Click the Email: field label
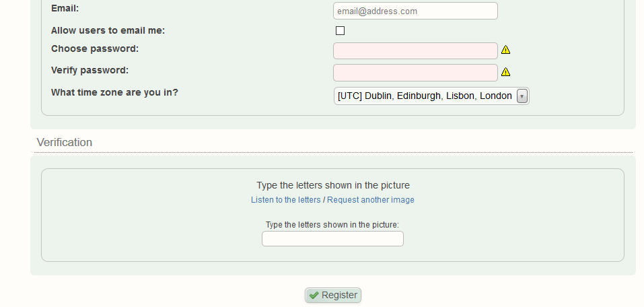 tap(65, 8)
